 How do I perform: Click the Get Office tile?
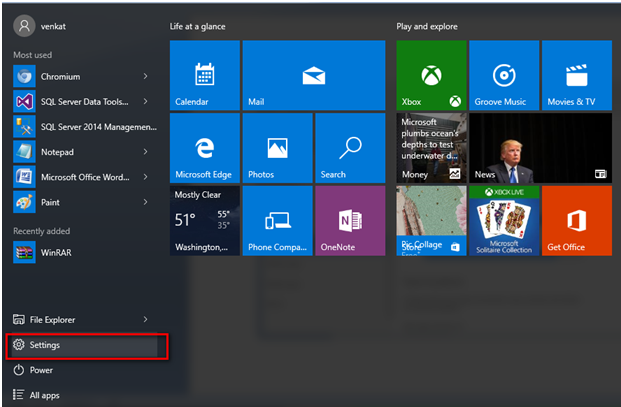click(577, 221)
